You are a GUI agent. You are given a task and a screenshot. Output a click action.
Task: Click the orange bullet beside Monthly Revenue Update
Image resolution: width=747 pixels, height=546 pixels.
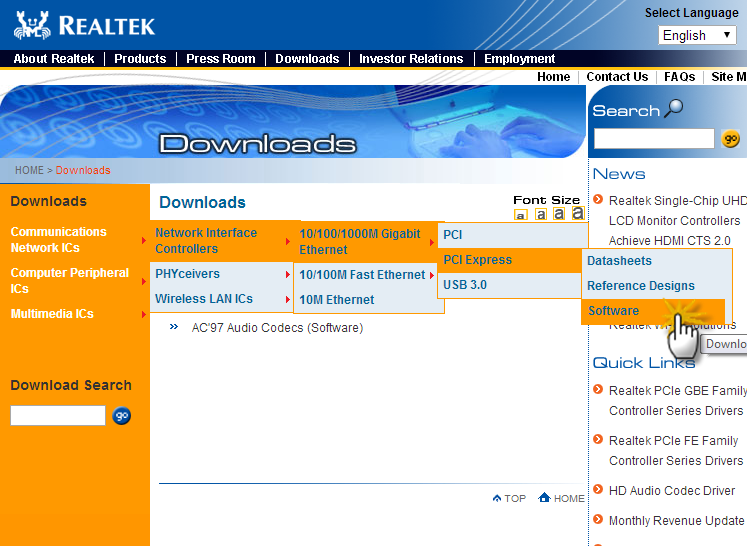598,519
